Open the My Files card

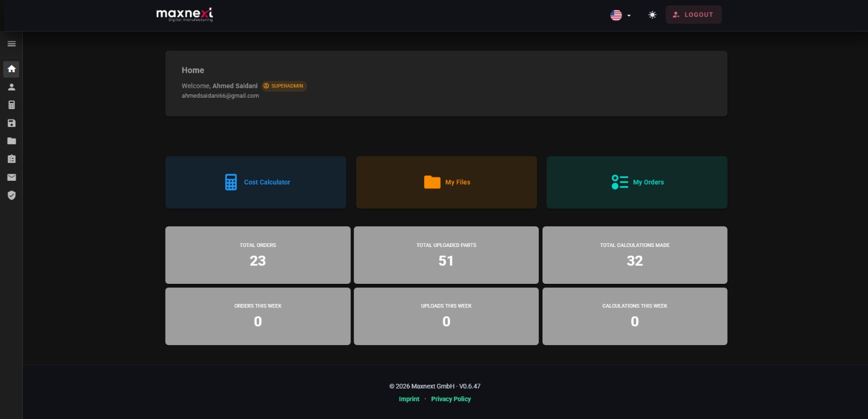(x=446, y=182)
